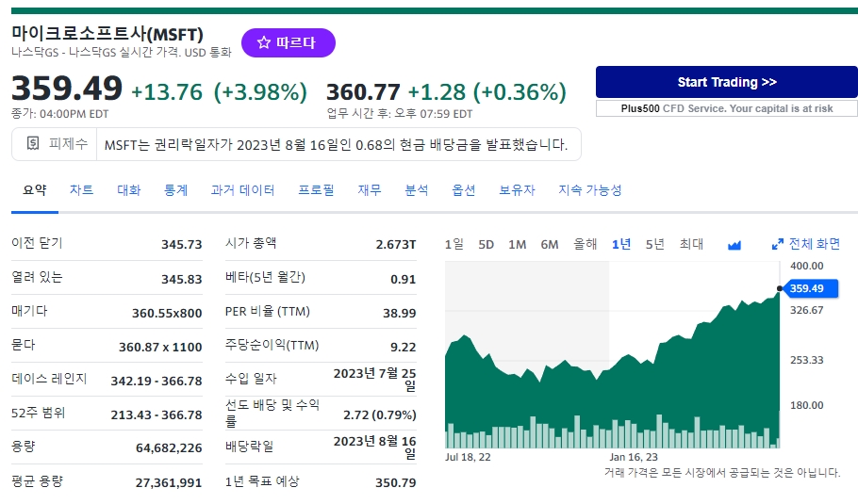Set chart range to 5D
The height and width of the screenshot is (504, 858).
tap(486, 244)
